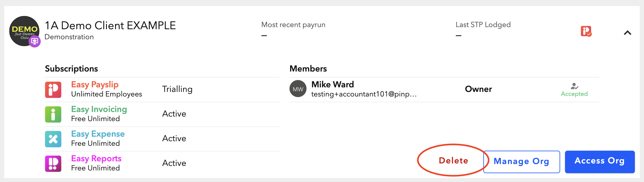The height and width of the screenshot is (182, 644).
Task: Delete the organisation
Action: pos(453,161)
